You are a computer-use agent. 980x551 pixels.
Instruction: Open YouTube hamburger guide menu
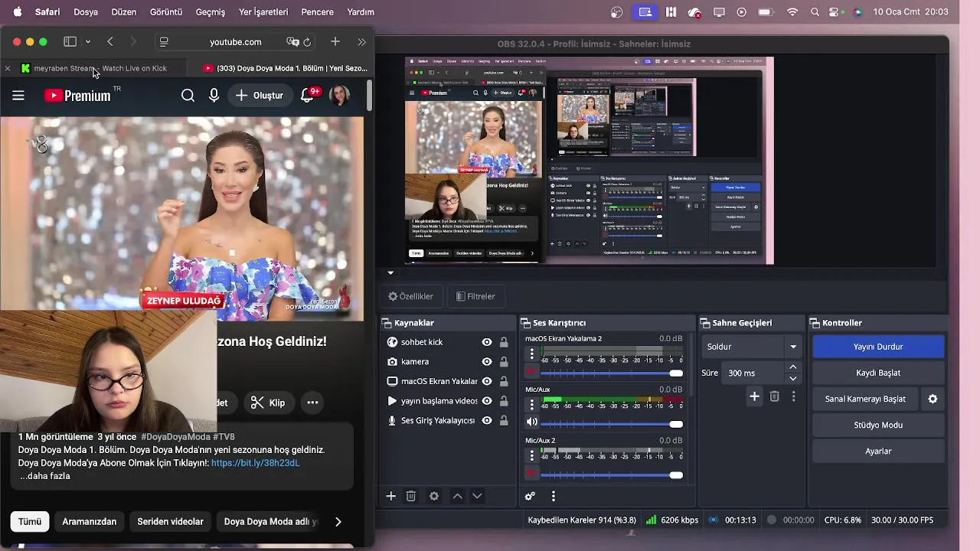pos(18,96)
